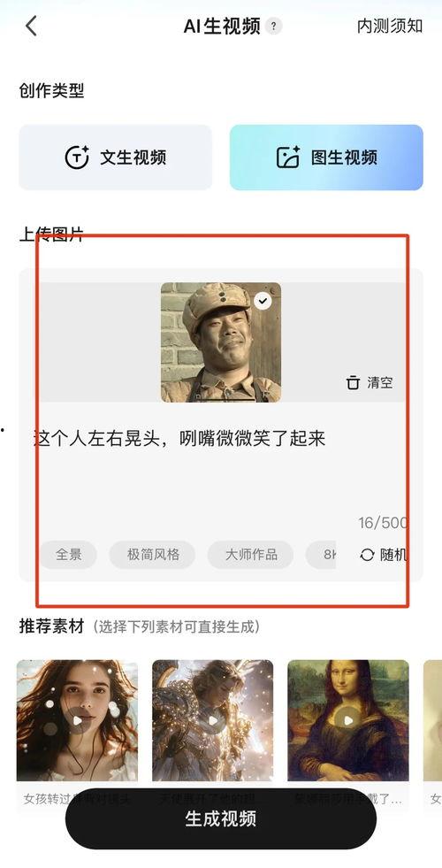This screenshot has width=442, height=868.
Task: Select the 图生视频 creation type
Action: pos(326,157)
